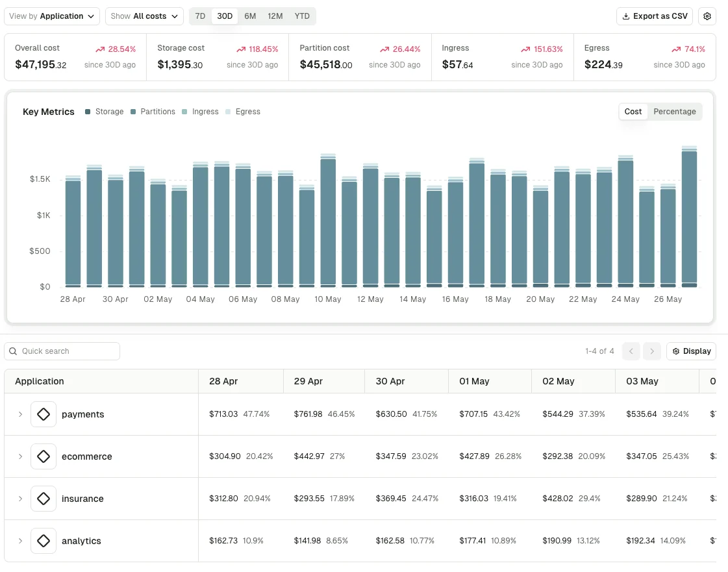Toggle Storage series in chart legend
Viewport: 728px width, 572px height.
105,112
